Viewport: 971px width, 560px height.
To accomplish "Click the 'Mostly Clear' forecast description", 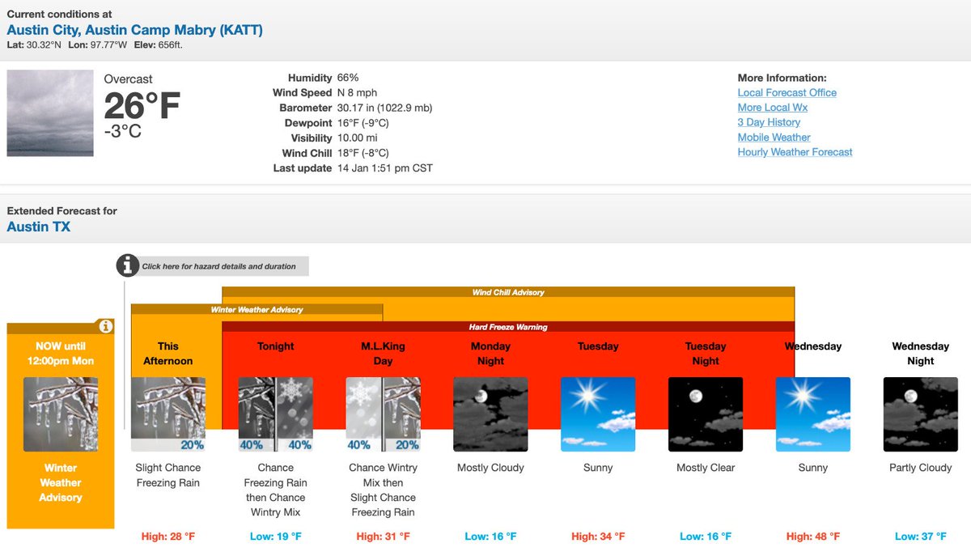I will point(706,468).
